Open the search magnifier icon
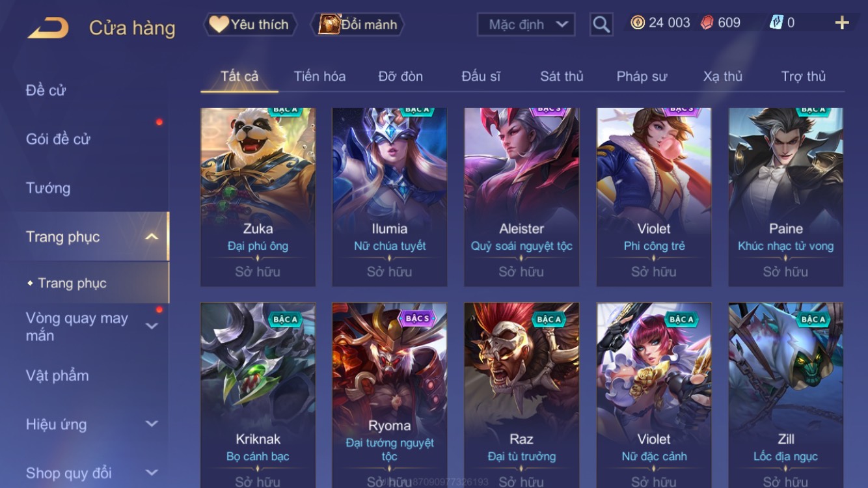 [601, 25]
